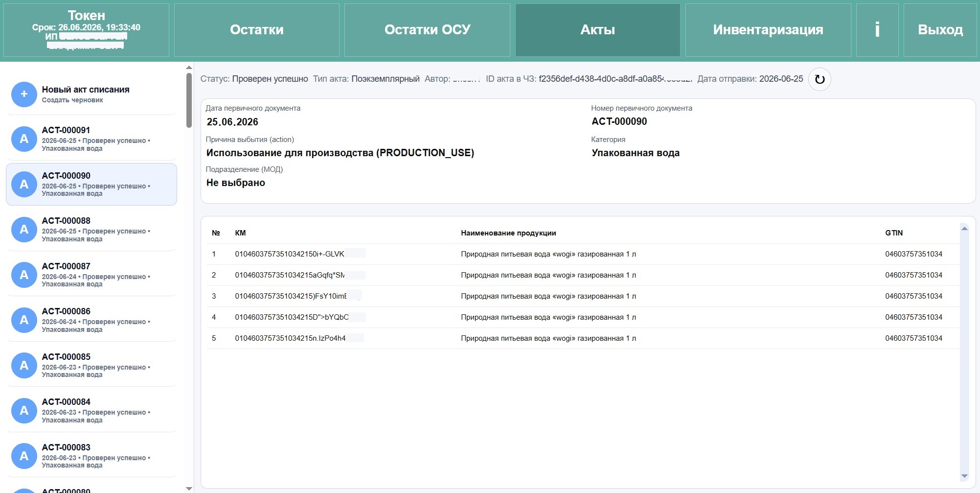
Task: Click the avatar icon of ACT-000090
Action: tap(24, 184)
